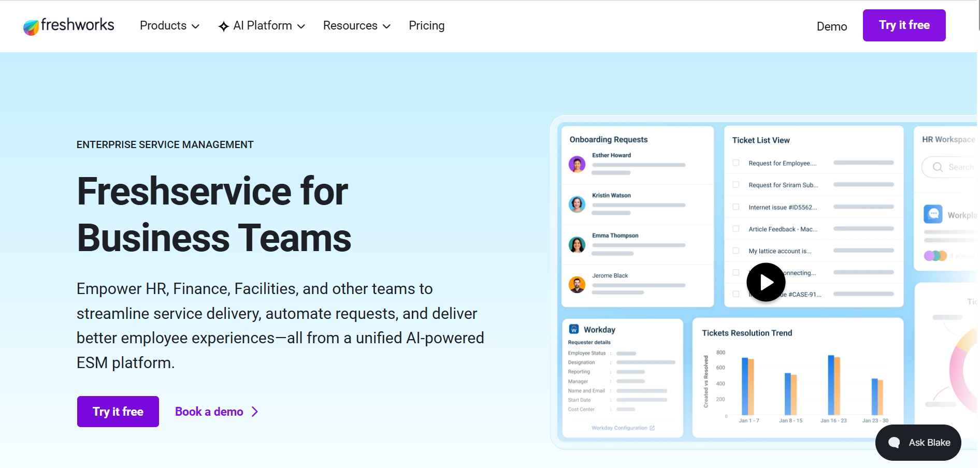Click the Requester details label in Workday
Viewport: 980px width, 468px height.
pos(589,342)
